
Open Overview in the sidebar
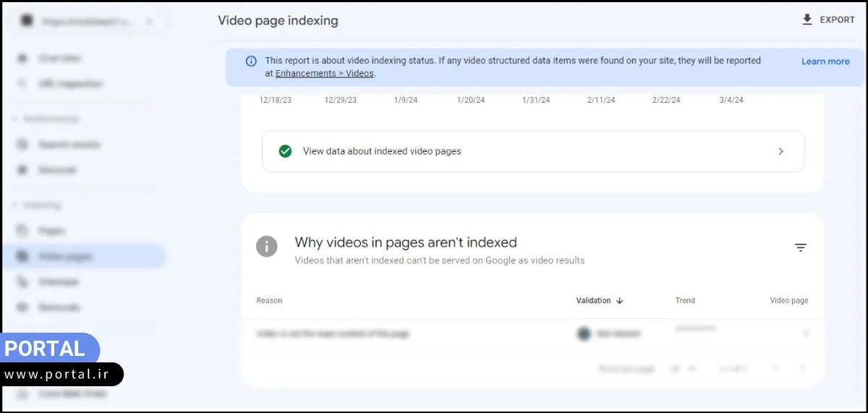pyautogui.click(x=59, y=58)
